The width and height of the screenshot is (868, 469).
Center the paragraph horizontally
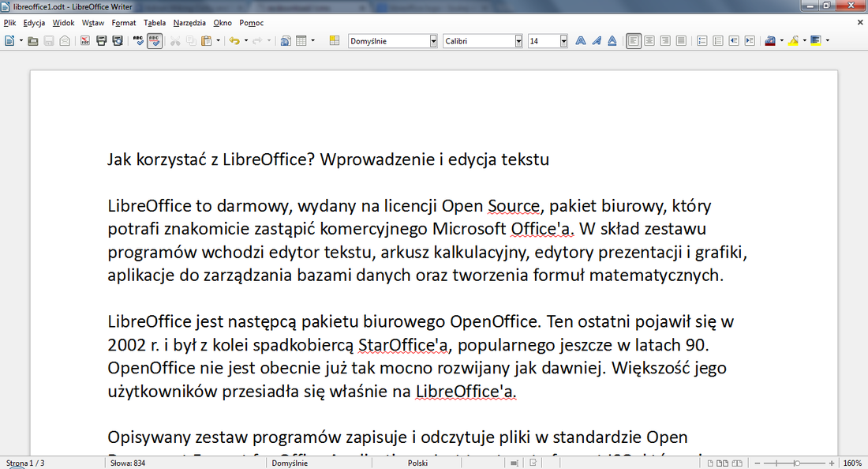click(x=649, y=40)
